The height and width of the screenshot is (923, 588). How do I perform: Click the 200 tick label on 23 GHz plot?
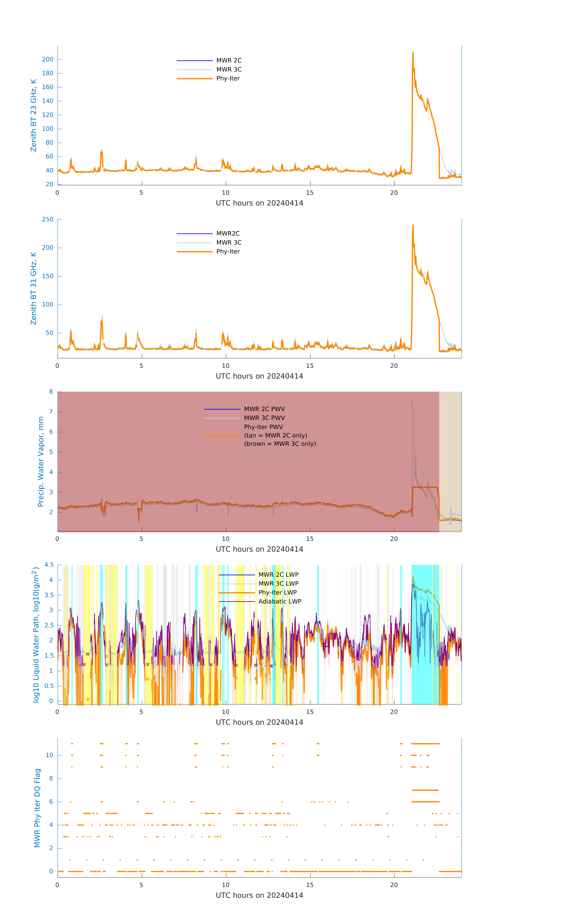[x=48, y=59]
